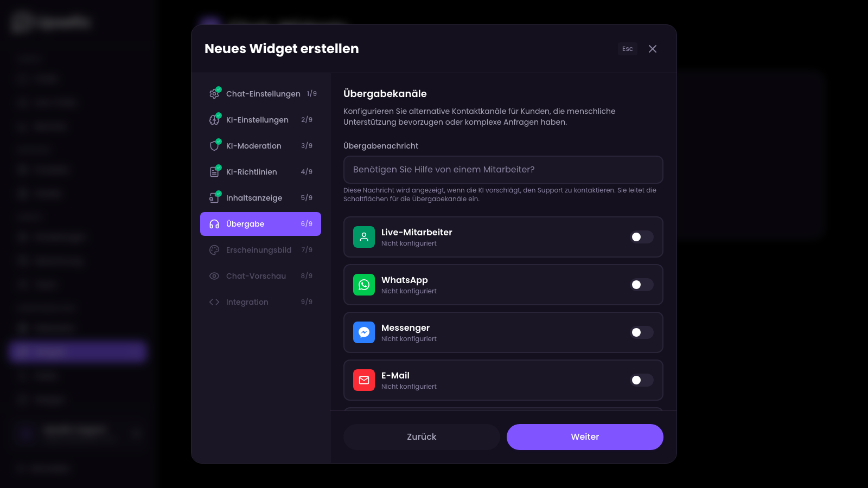
Task: Select the KI-Einstellungen brain icon
Action: tap(215, 119)
